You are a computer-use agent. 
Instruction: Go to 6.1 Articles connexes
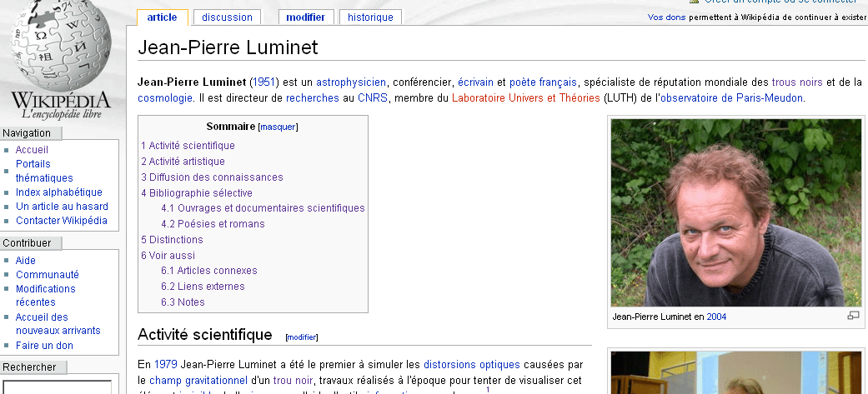click(x=209, y=271)
